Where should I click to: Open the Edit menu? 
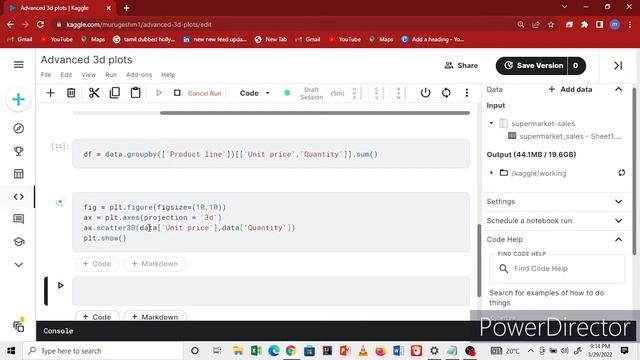[x=66, y=75]
